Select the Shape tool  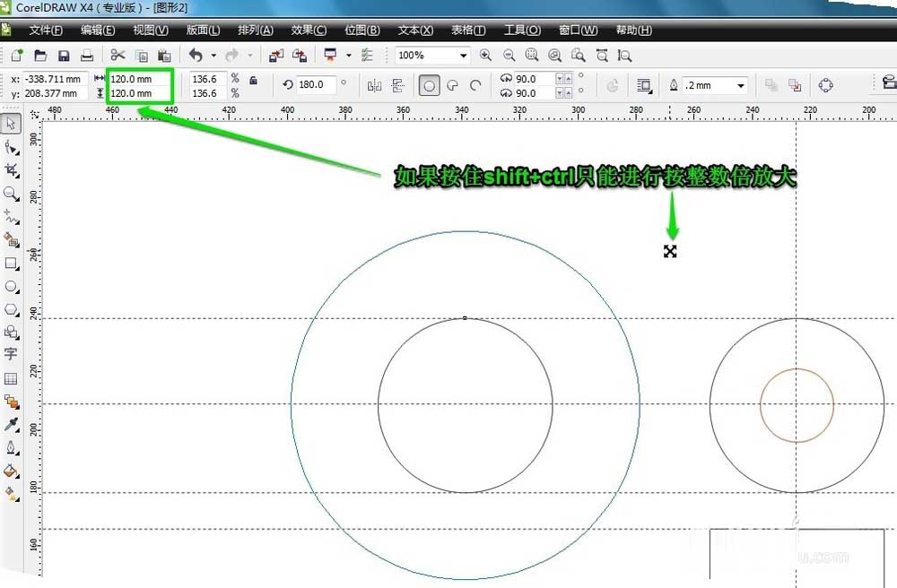12,148
